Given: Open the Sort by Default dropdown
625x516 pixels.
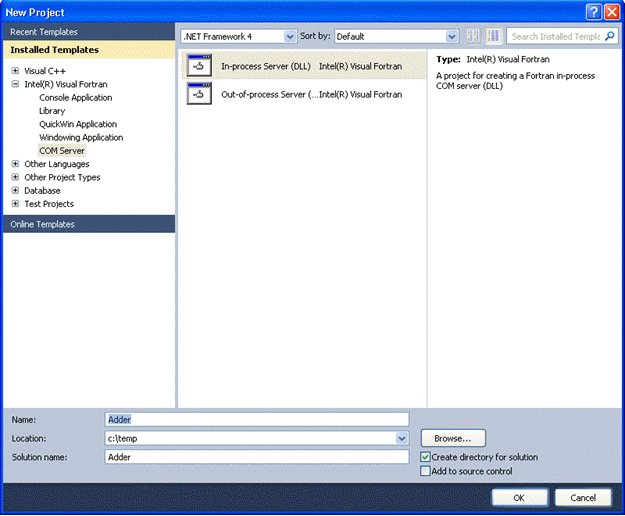Looking at the screenshot, I should click(x=451, y=37).
